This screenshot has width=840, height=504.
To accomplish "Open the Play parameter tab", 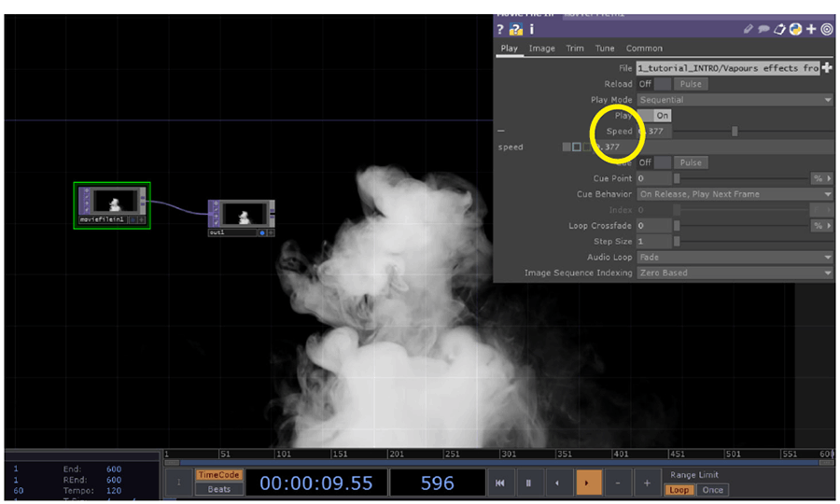I will [509, 49].
